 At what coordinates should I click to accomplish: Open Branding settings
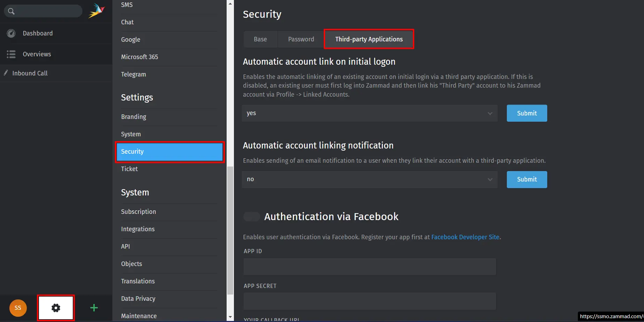(x=133, y=116)
